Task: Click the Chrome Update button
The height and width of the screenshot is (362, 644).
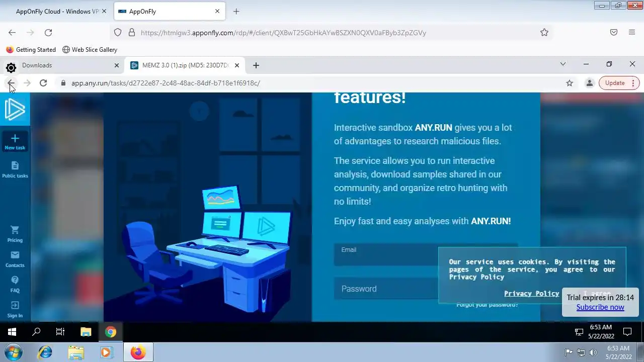Action: (x=619, y=83)
